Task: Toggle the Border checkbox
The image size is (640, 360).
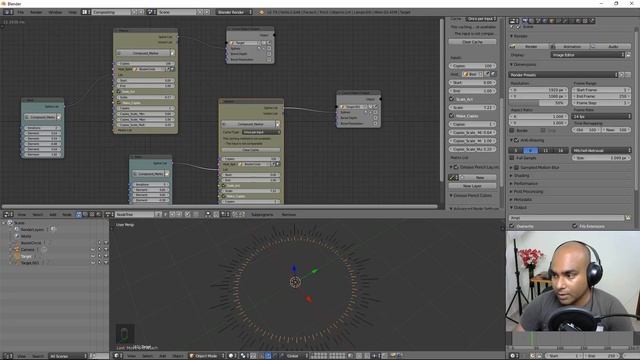Action: coord(512,131)
